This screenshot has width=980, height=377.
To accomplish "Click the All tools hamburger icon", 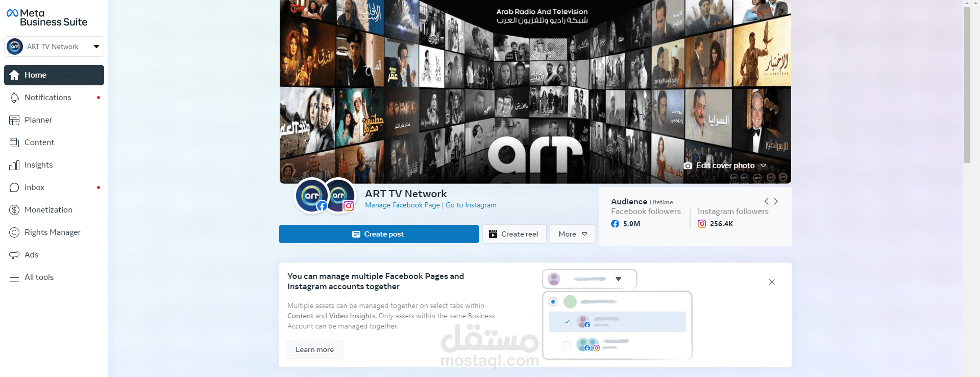I will [x=14, y=277].
